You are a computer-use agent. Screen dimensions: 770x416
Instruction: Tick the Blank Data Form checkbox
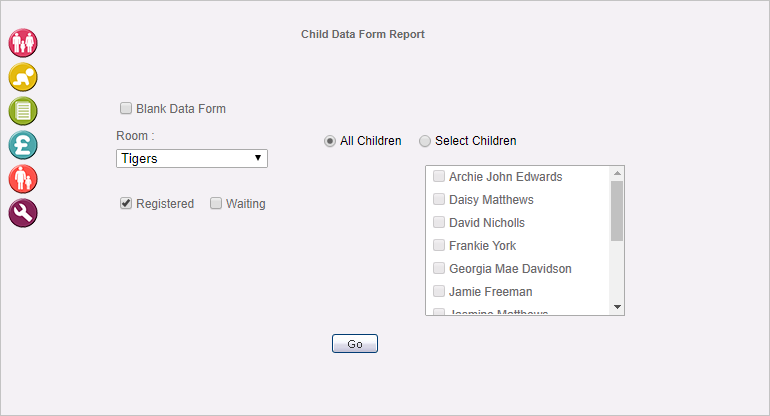coord(126,108)
